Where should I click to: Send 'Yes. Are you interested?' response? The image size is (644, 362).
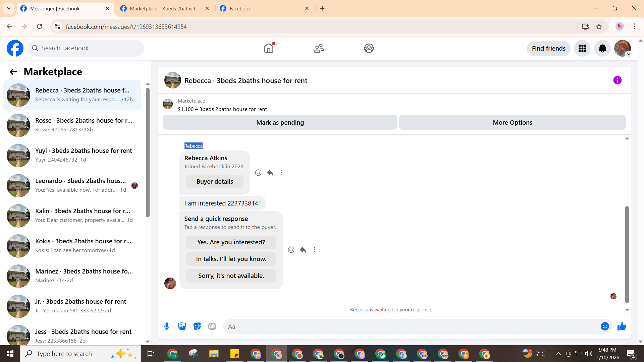231,242
